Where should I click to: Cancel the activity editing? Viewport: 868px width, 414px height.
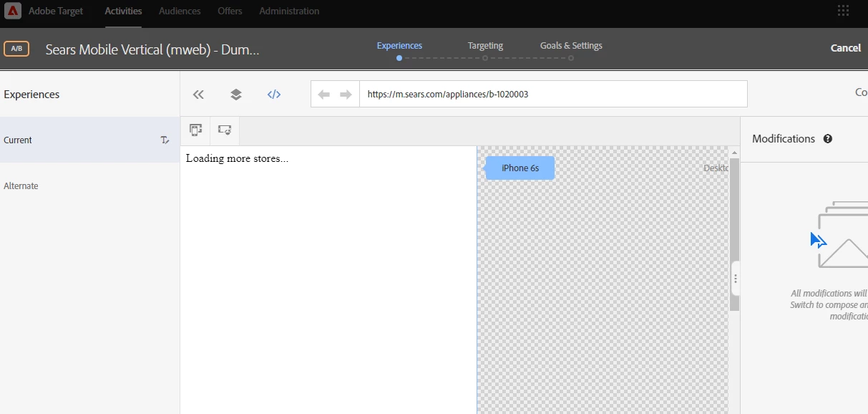pos(845,48)
